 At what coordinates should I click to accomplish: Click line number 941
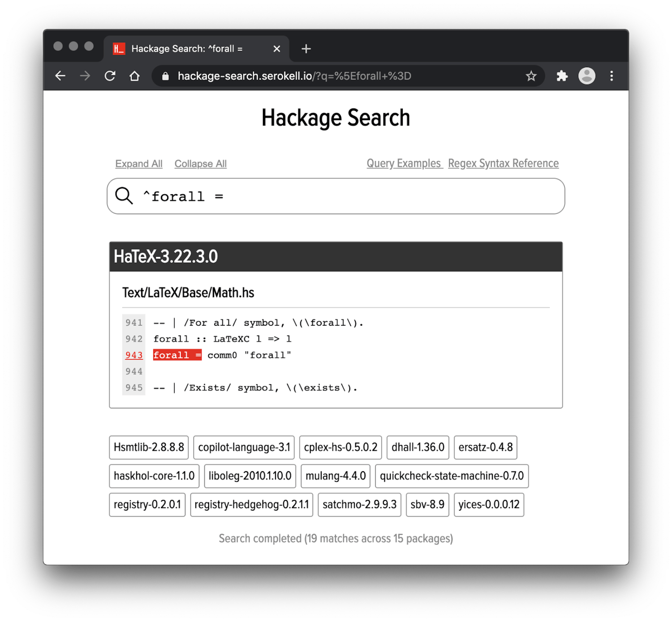(134, 323)
